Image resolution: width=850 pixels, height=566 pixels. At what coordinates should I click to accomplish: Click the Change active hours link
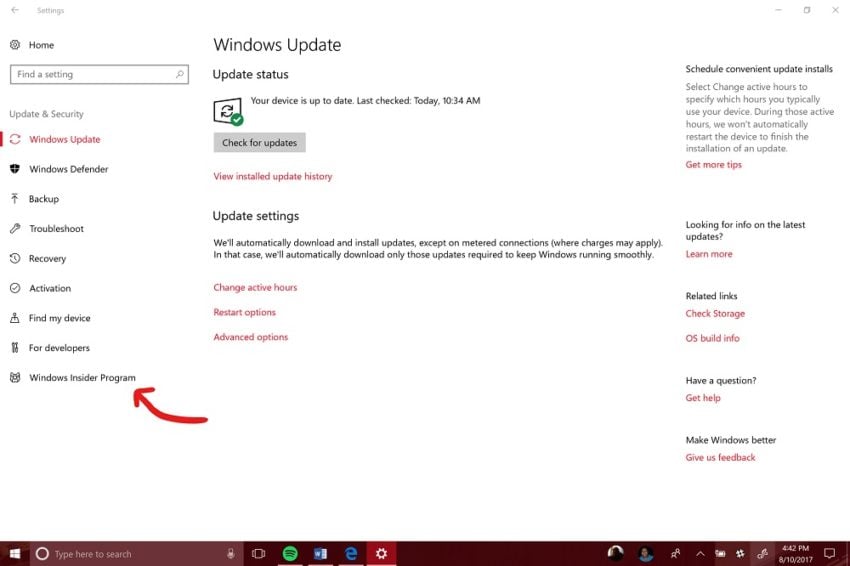(x=255, y=287)
